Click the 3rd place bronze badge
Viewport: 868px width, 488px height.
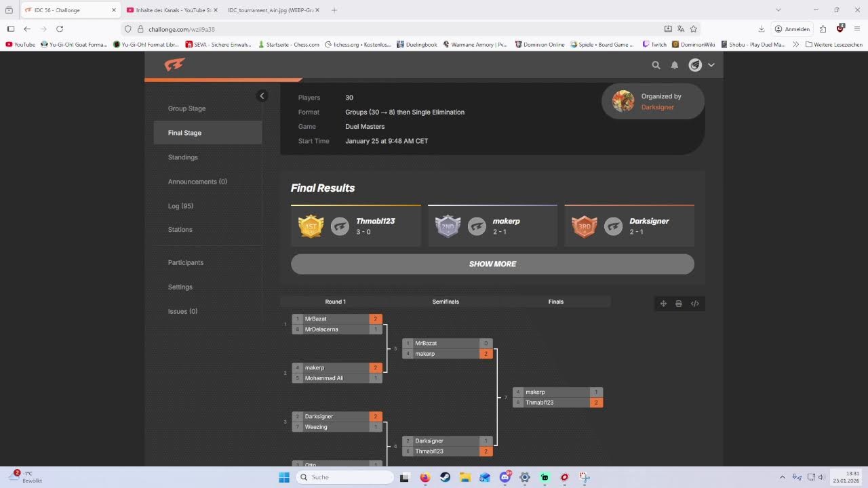(585, 226)
